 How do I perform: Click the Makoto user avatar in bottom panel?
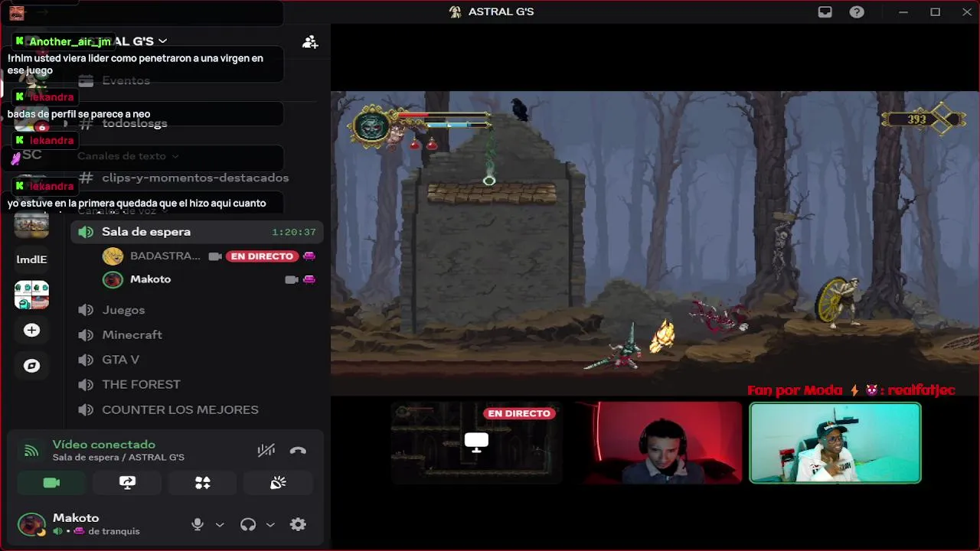coord(31,524)
